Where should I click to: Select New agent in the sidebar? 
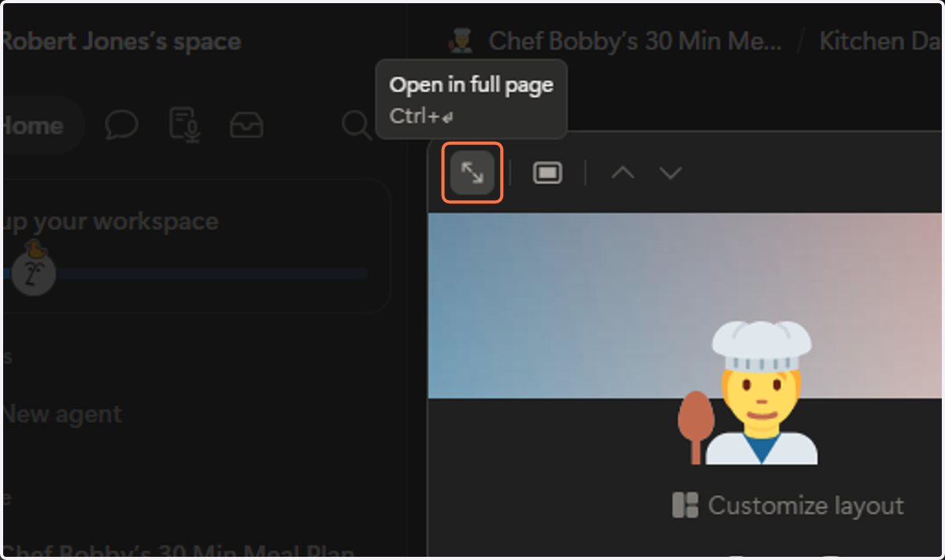pyautogui.click(x=62, y=414)
